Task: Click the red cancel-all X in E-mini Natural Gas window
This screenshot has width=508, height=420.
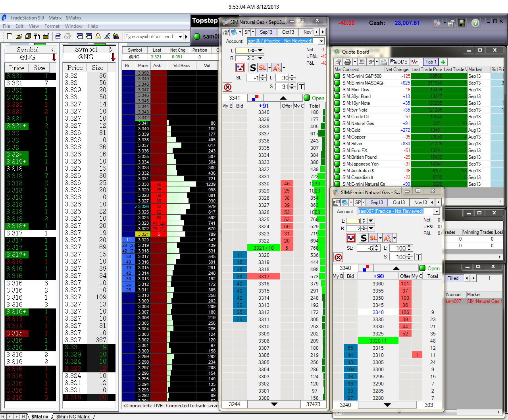Action: (x=338, y=257)
